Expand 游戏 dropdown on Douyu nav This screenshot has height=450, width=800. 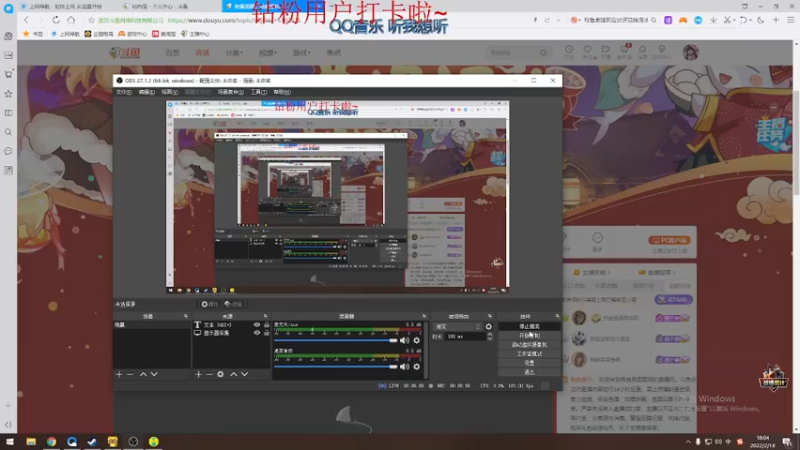click(301, 53)
